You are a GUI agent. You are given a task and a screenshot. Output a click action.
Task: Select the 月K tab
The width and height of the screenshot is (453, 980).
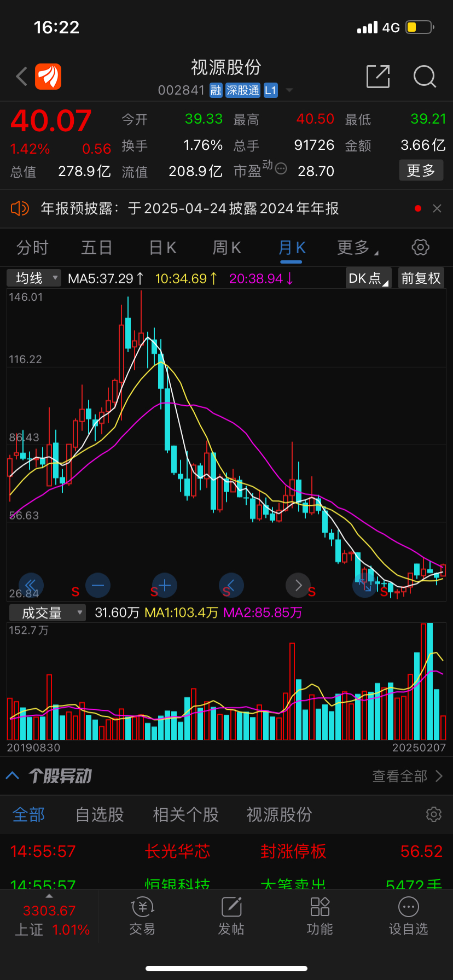coord(292,248)
